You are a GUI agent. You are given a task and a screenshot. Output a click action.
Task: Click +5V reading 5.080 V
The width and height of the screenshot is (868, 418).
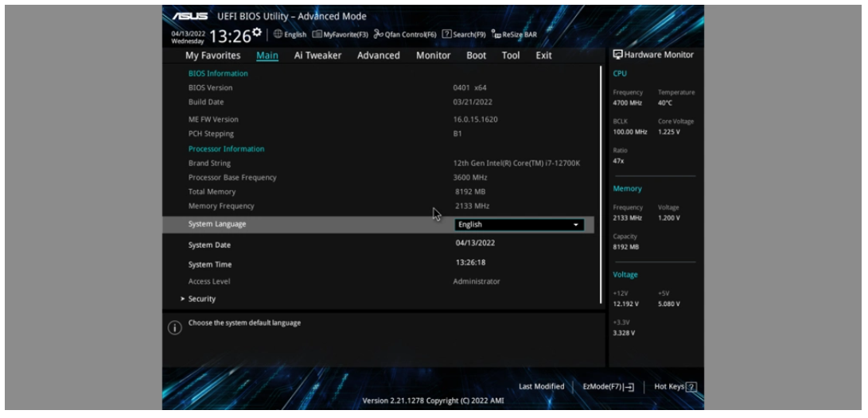click(x=669, y=304)
